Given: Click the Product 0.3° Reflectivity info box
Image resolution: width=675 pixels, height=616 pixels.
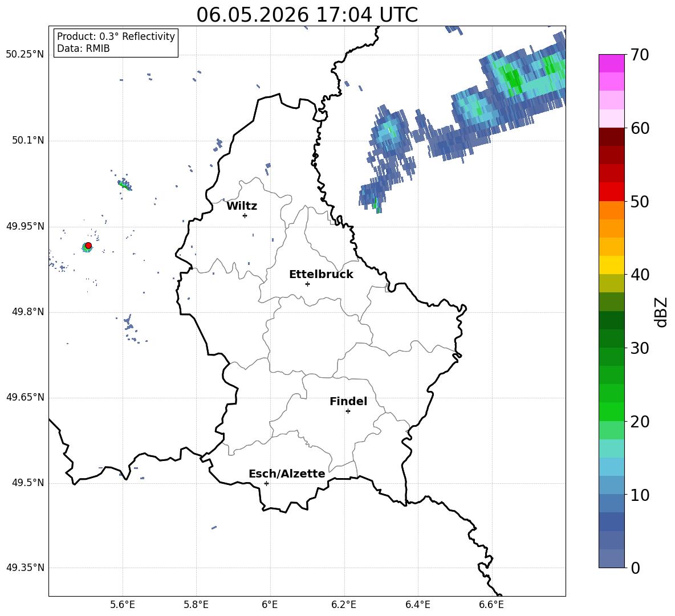Looking at the screenshot, I should click(116, 42).
